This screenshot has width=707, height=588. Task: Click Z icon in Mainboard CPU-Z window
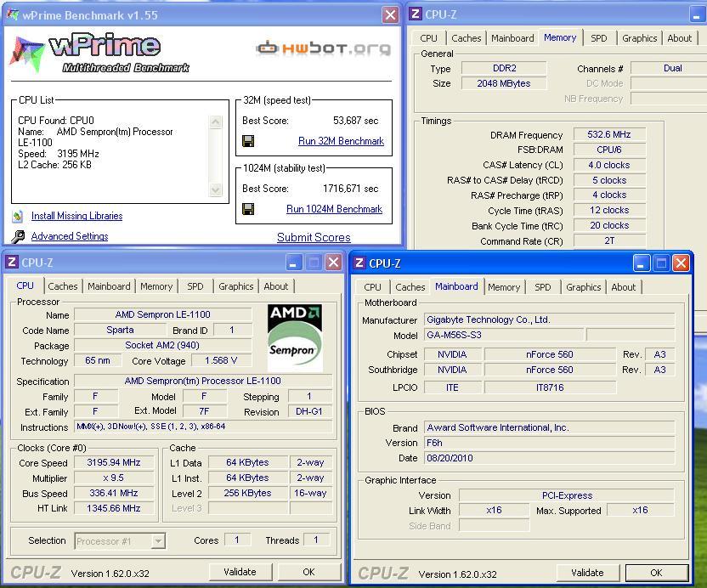pyautogui.click(x=359, y=263)
